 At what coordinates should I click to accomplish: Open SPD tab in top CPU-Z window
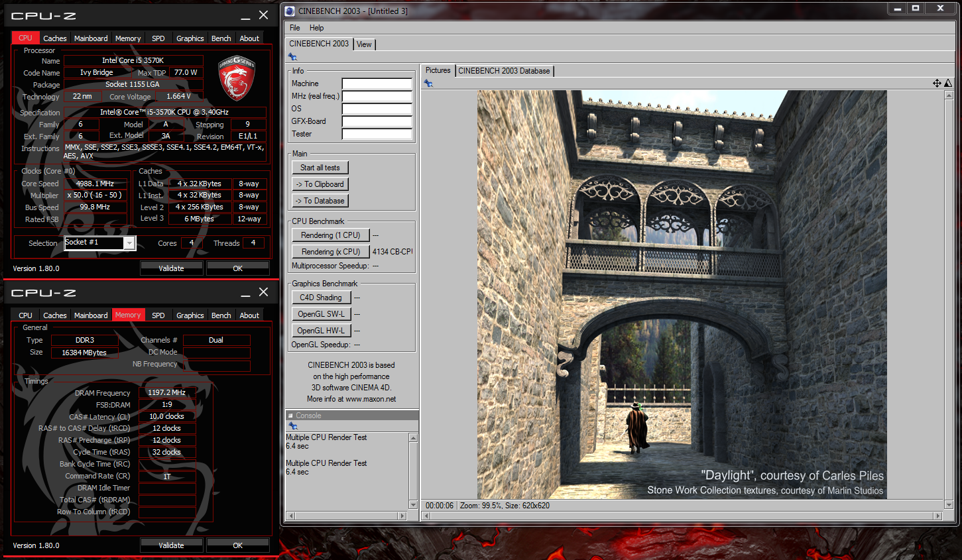[158, 38]
